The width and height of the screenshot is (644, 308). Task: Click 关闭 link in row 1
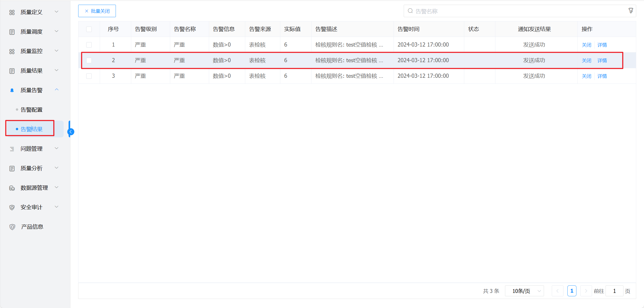pos(586,45)
